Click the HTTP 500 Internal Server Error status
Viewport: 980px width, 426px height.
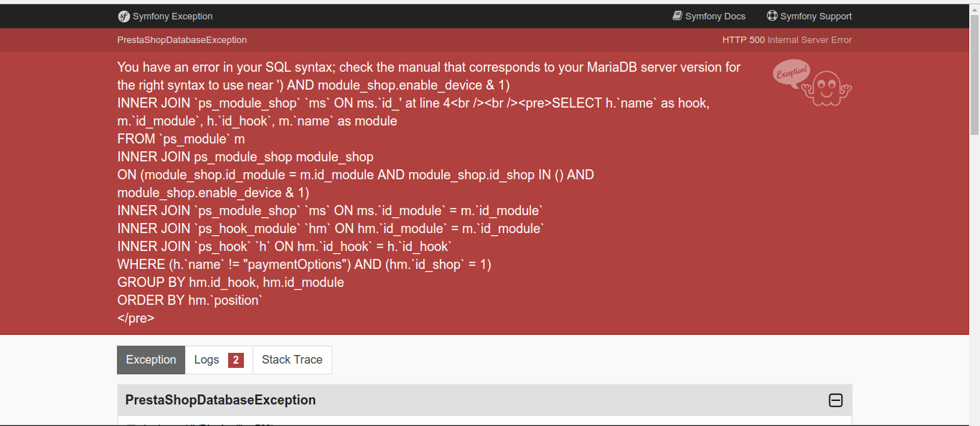pyautogui.click(x=787, y=40)
